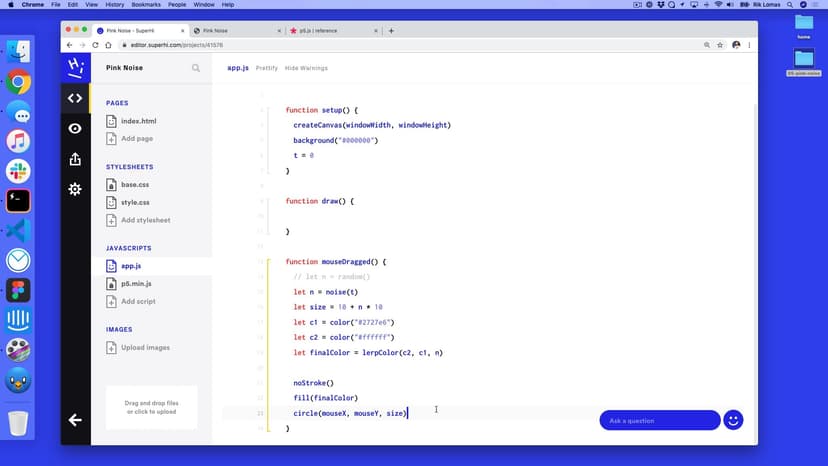Click the back arrow at sidebar bottom
828x466 pixels.
pyautogui.click(x=75, y=420)
